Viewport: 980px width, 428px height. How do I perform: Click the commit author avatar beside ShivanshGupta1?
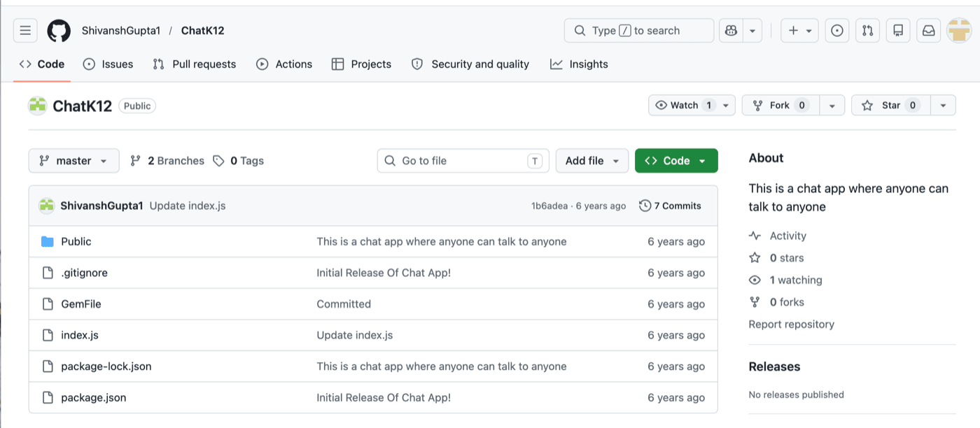click(x=47, y=206)
